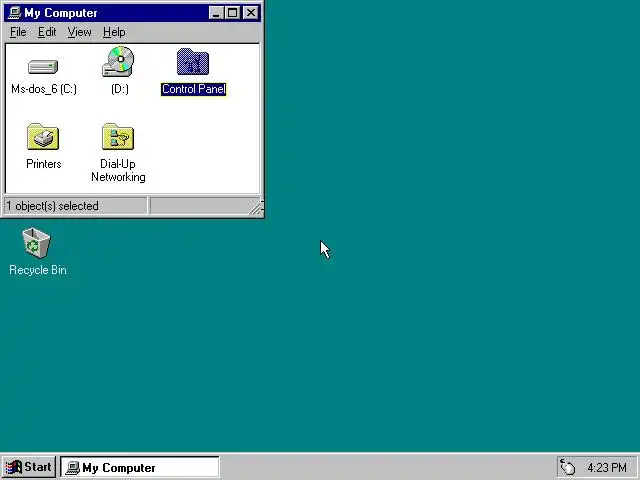The width and height of the screenshot is (640, 480).
Task: Click the My Computer taskbar button
Action: [x=140, y=467]
